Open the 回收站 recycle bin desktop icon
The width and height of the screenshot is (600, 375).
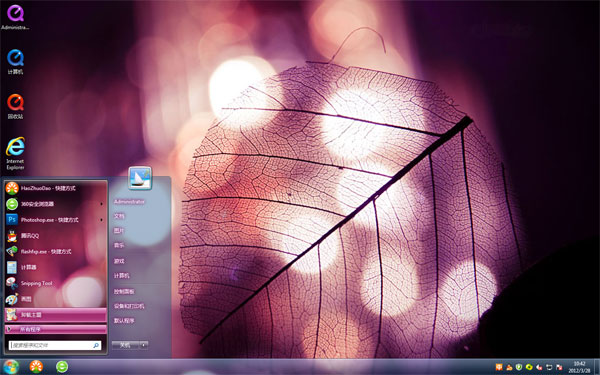(x=15, y=106)
